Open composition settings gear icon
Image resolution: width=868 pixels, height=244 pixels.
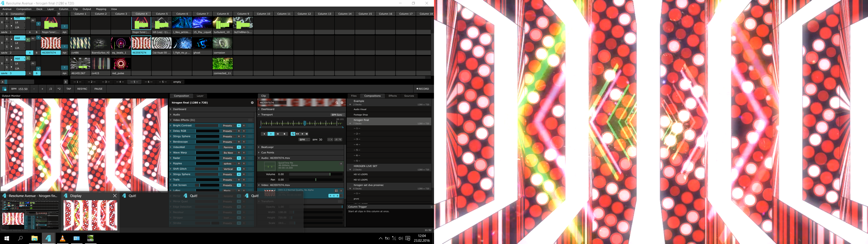click(x=252, y=103)
